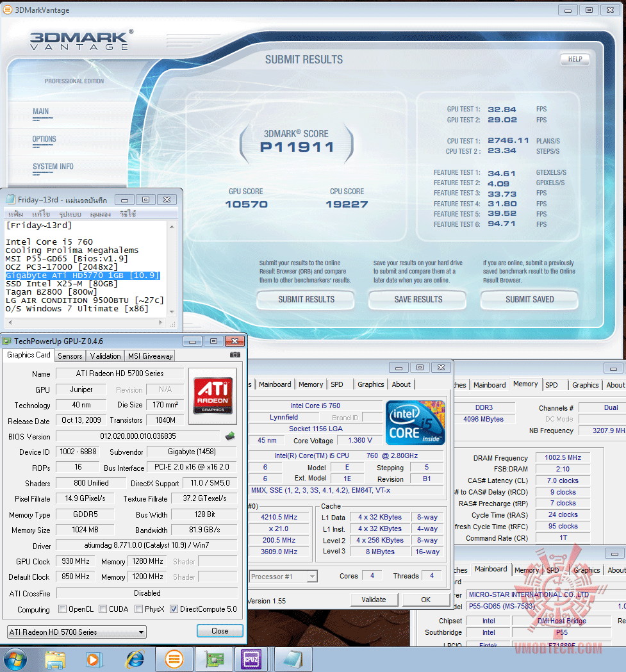This screenshot has width=626, height=672.
Task: Maximize the 3DMarkVantage window
Action: [589, 10]
